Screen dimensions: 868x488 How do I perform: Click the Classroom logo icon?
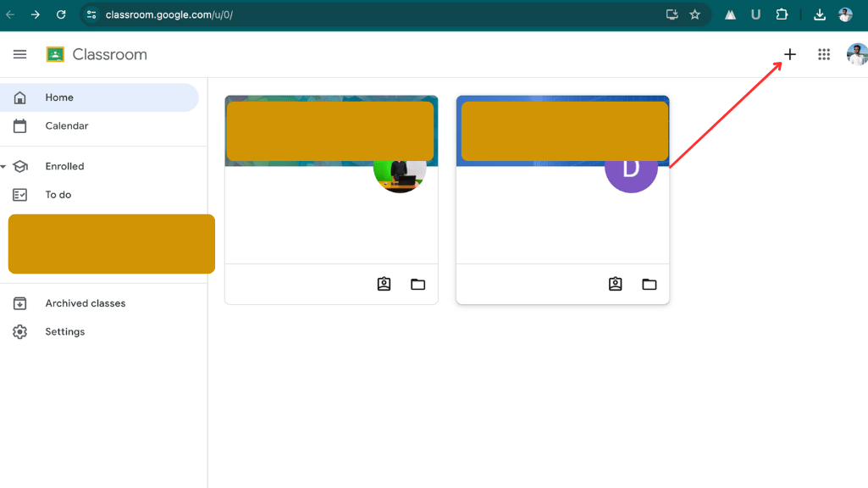tap(55, 53)
